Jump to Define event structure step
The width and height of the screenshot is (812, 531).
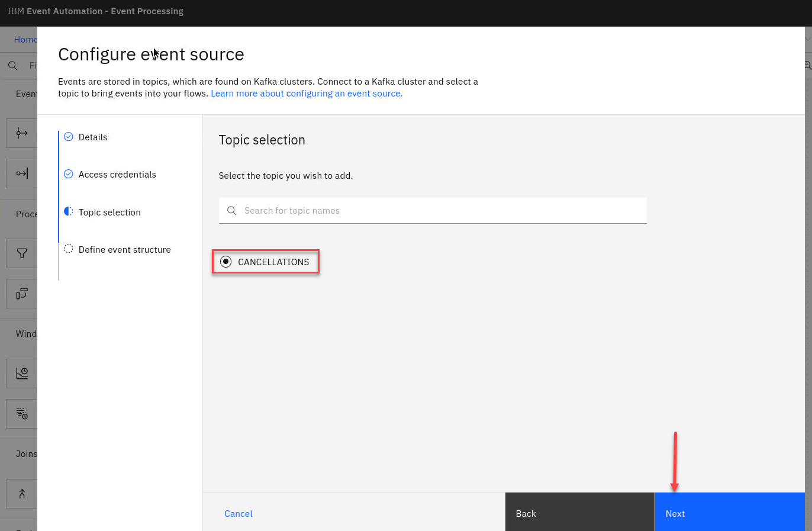tap(124, 250)
